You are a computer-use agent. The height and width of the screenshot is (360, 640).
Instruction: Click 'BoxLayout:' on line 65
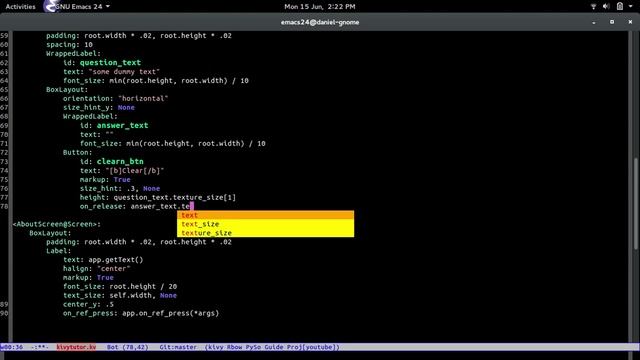click(x=67, y=89)
